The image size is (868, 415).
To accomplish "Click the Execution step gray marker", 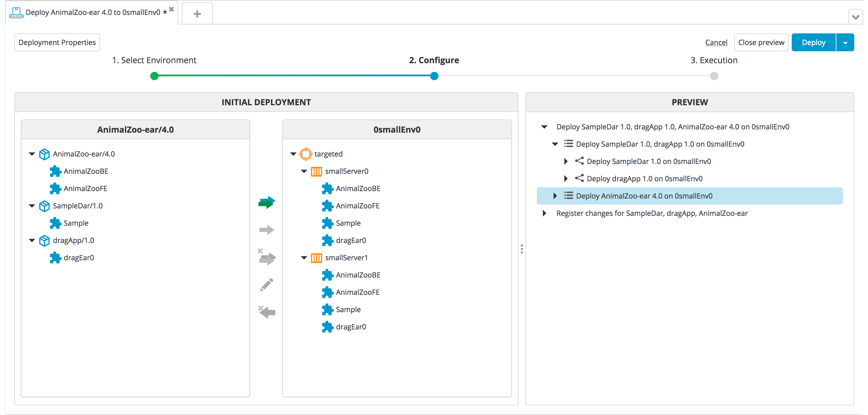I will [x=714, y=76].
